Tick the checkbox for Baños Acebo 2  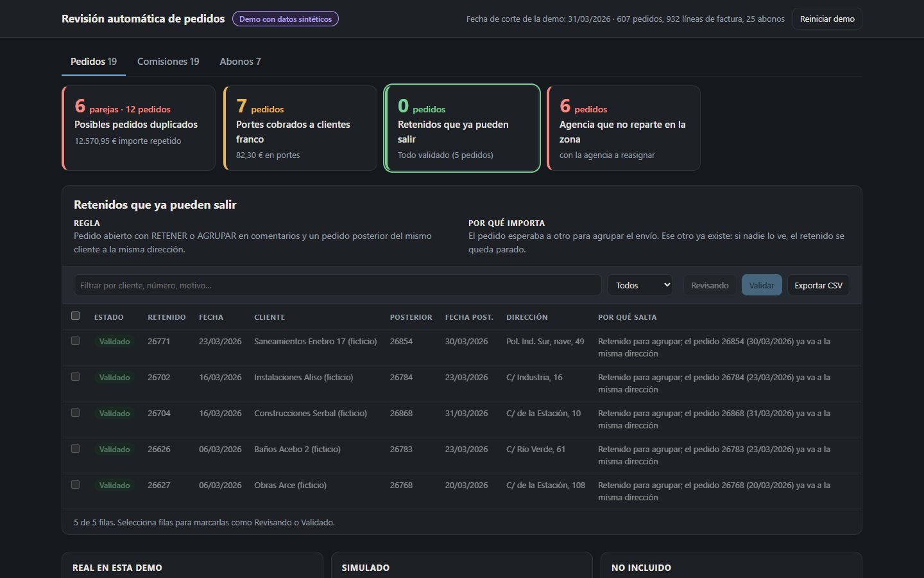[76, 449]
